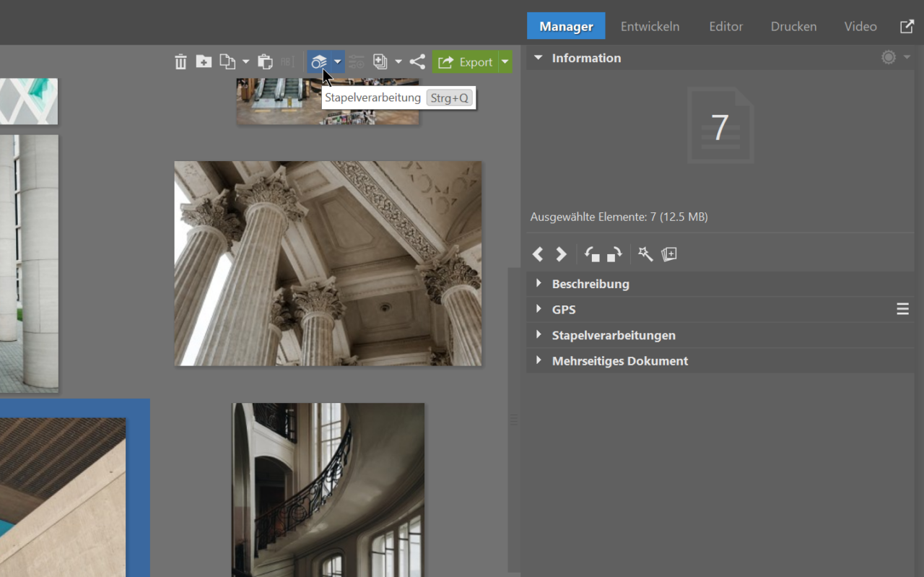Click the 'Ausgewählte Elemente: 7 (12.5 MB)' text

[x=619, y=217]
